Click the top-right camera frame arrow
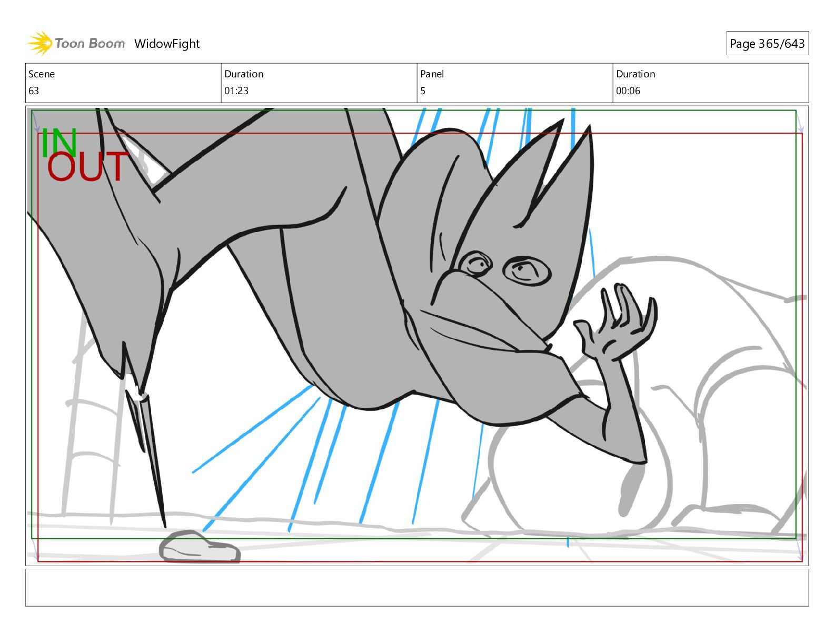This screenshot has height=644, width=834. tap(800, 122)
